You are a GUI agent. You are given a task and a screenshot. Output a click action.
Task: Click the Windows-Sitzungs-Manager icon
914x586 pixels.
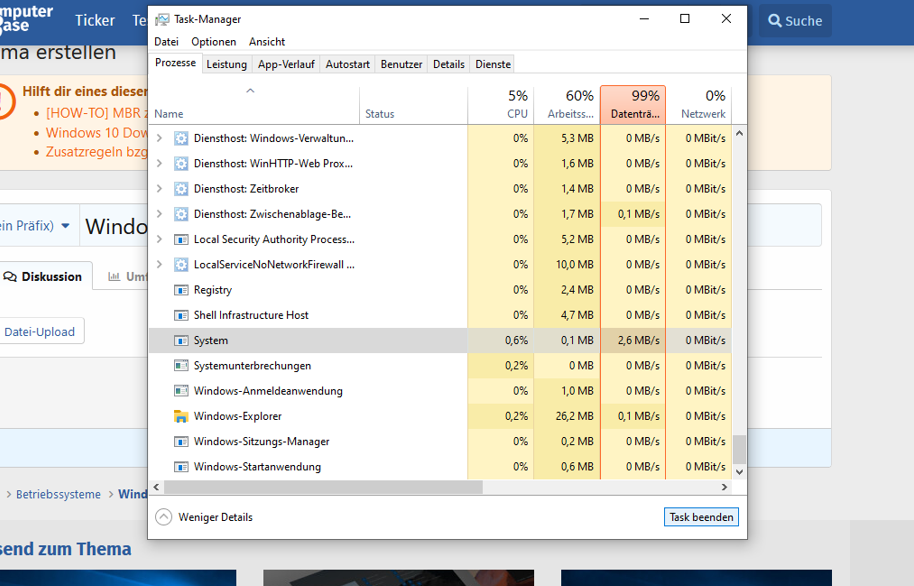point(181,441)
